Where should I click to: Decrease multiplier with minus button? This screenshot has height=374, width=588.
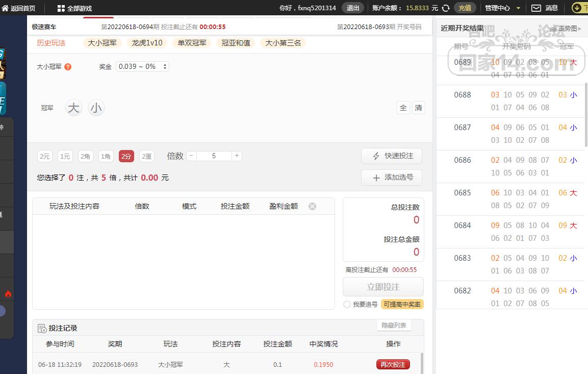(x=191, y=156)
